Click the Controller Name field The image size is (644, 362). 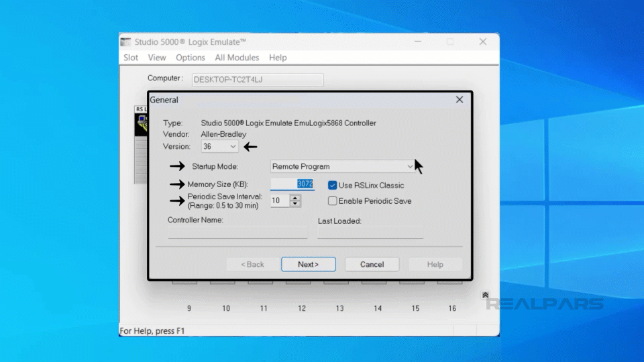click(237, 233)
